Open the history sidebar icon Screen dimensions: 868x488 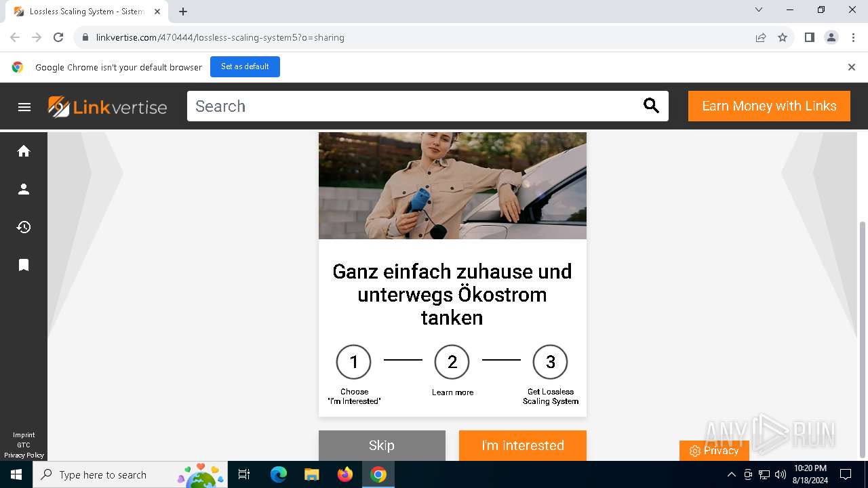pyautogui.click(x=24, y=227)
